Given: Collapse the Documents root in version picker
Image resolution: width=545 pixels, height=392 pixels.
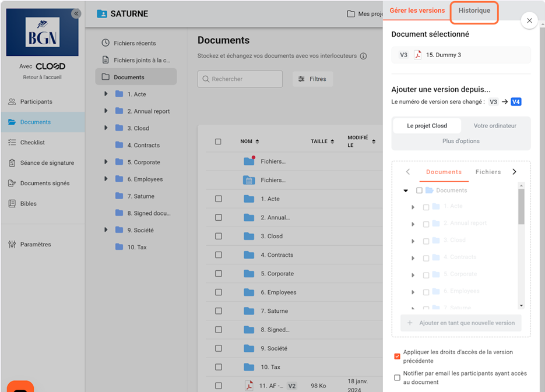Looking at the screenshot, I should pyautogui.click(x=406, y=190).
